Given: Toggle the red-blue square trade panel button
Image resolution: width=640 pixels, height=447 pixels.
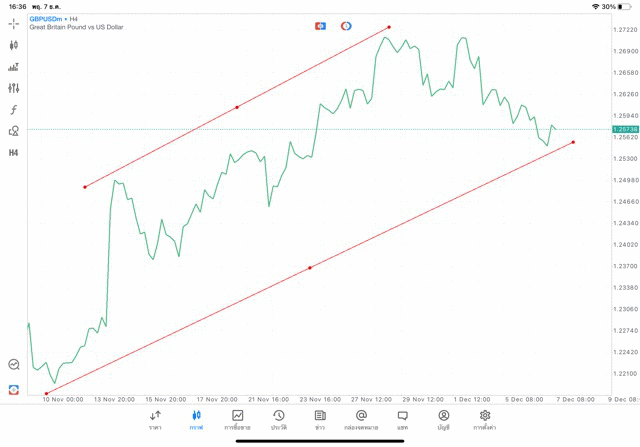Looking at the screenshot, I should (320, 25).
